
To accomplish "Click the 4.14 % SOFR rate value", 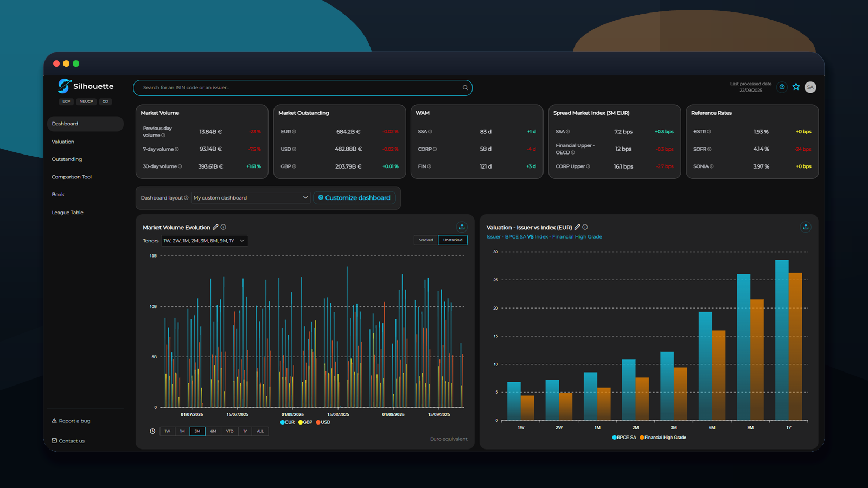I will [761, 149].
